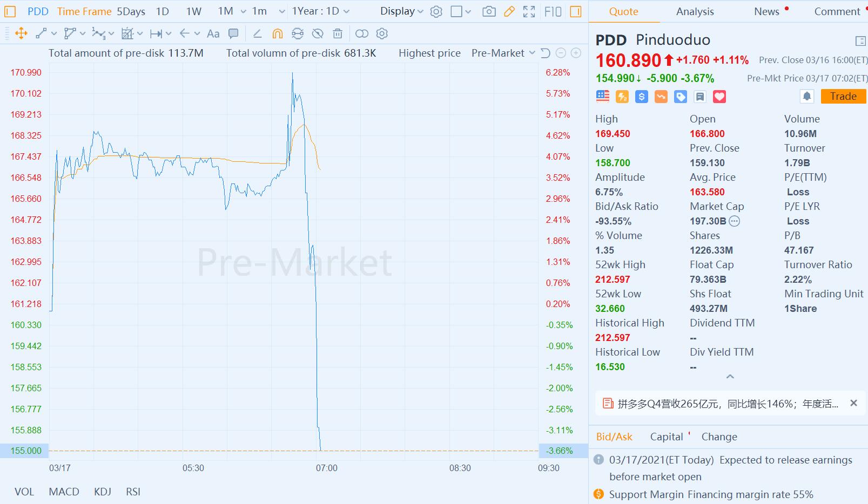Select the text annotation Aa tool

point(212,33)
